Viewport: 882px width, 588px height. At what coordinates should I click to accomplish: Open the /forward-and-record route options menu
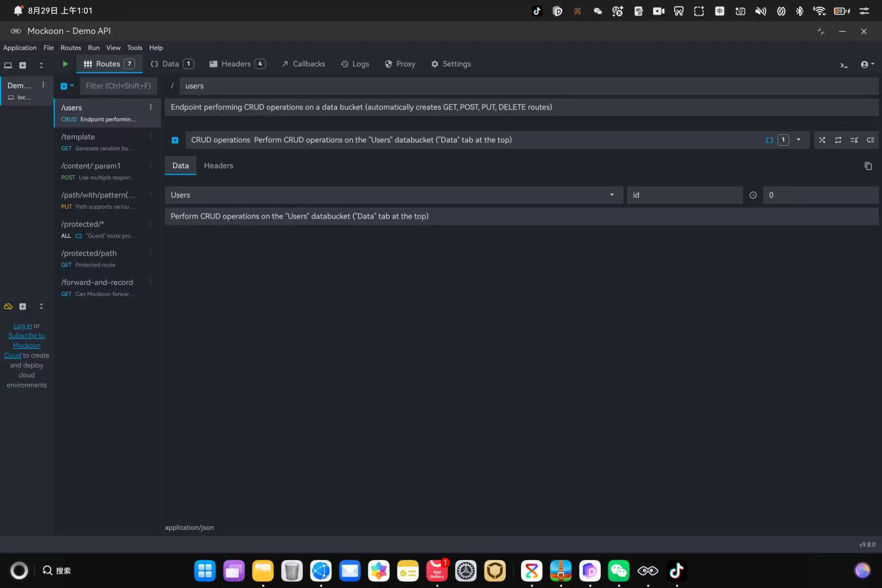[151, 282]
